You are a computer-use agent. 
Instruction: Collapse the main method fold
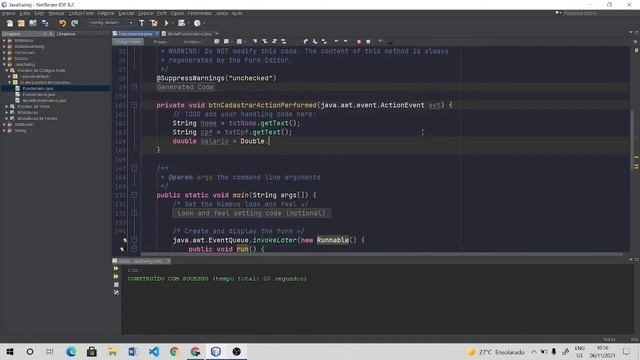(x=134, y=195)
